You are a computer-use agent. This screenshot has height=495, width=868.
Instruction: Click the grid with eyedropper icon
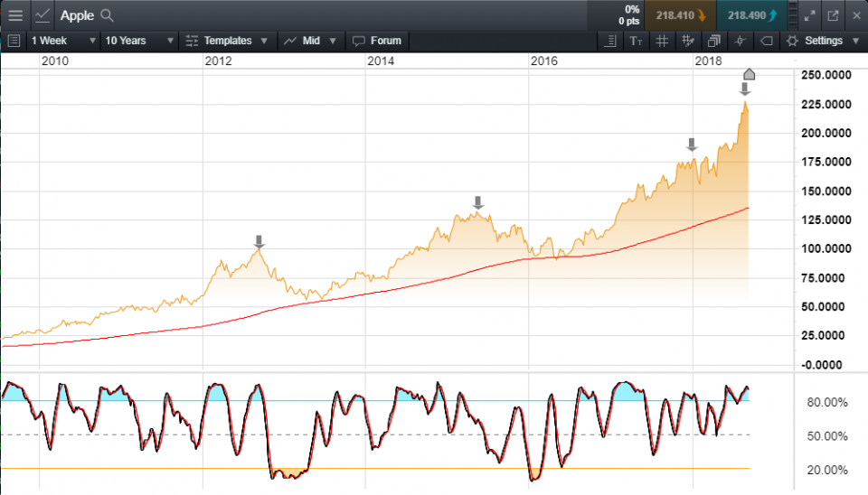click(x=687, y=41)
